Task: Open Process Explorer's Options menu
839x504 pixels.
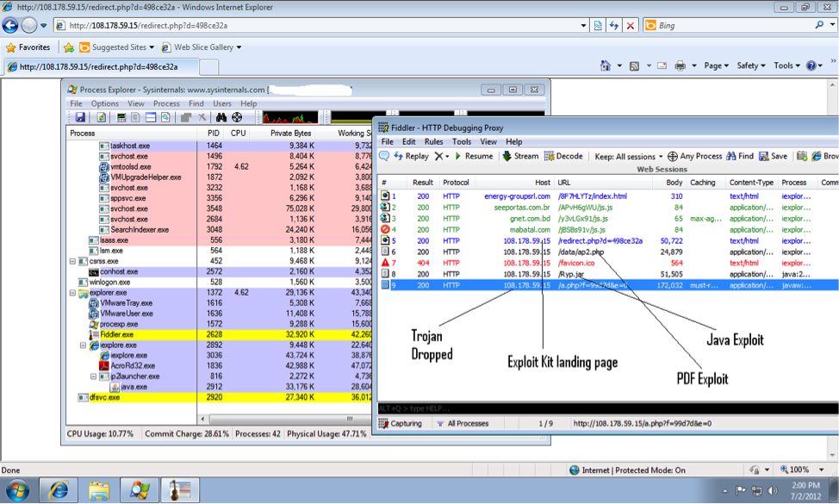Action: click(105, 103)
